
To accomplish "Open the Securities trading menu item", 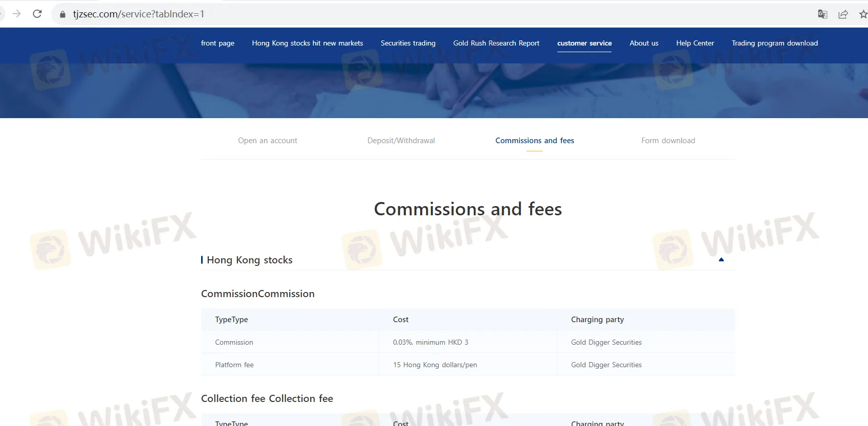I will coord(408,43).
